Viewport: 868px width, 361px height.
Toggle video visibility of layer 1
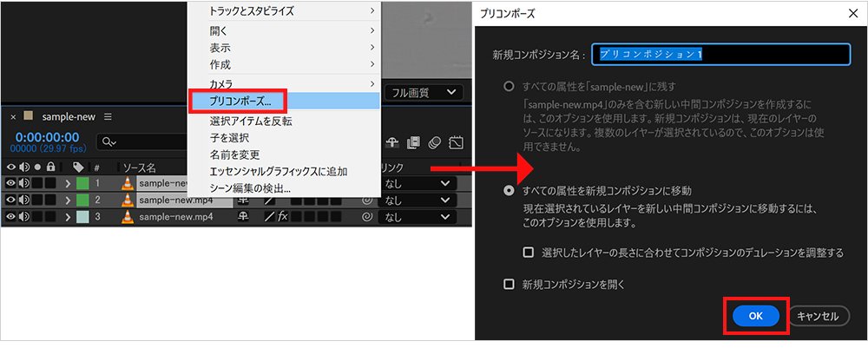(10, 183)
